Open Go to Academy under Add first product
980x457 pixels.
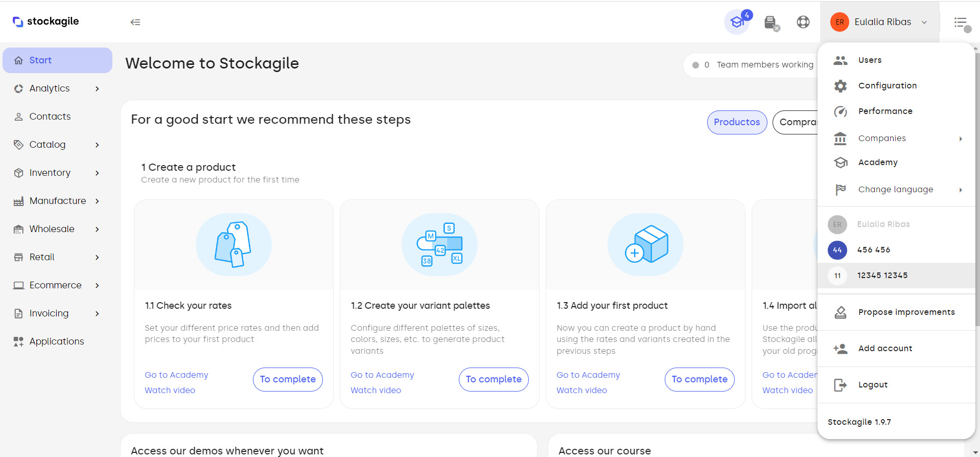pyautogui.click(x=588, y=375)
